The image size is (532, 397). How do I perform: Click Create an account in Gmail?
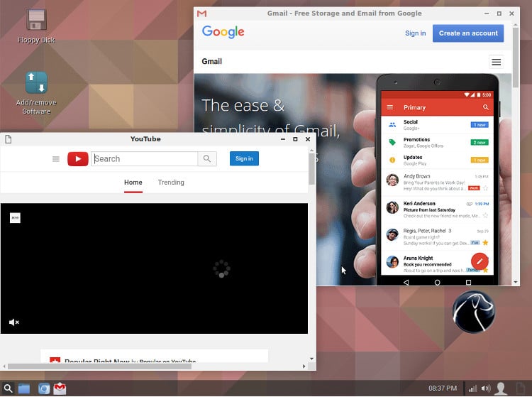pyautogui.click(x=468, y=33)
